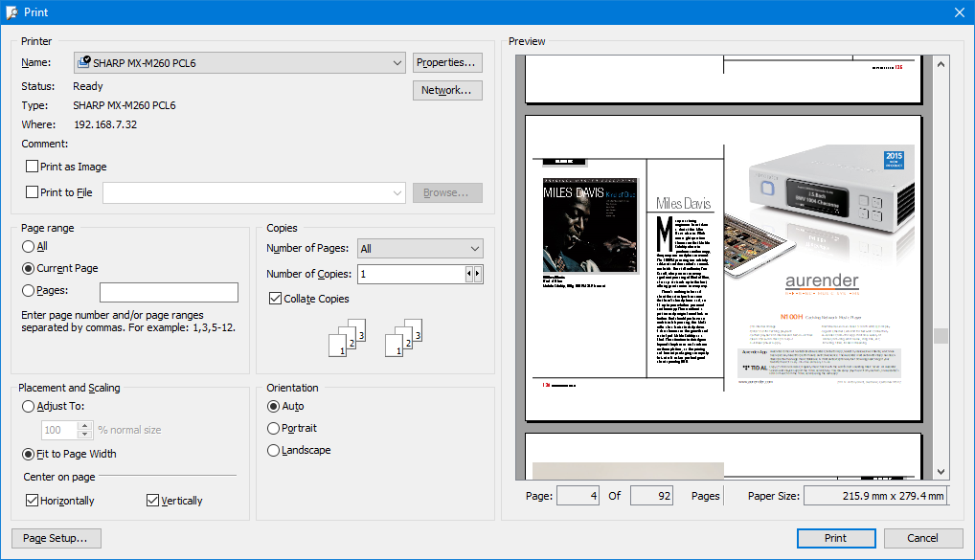Click the preview vertical scrollbar thumb
This screenshot has height=560, width=975.
coord(941,335)
